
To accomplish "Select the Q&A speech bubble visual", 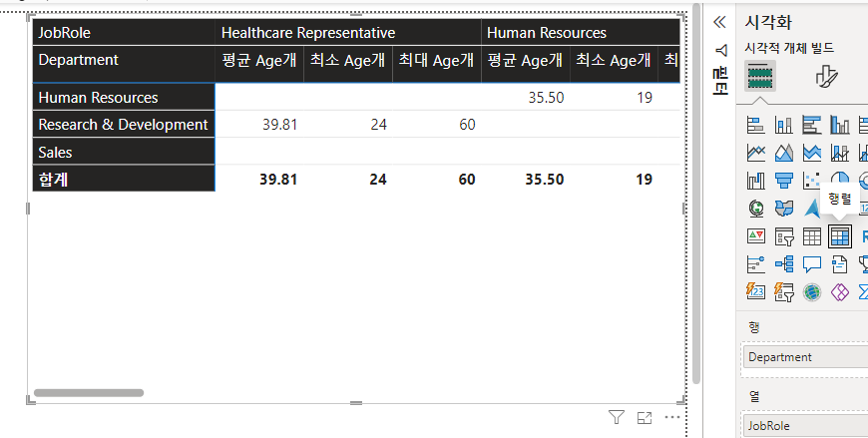I will pyautogui.click(x=812, y=264).
